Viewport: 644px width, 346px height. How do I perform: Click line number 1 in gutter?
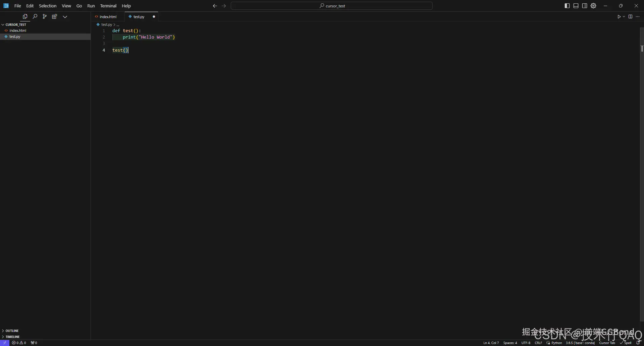[104, 31]
